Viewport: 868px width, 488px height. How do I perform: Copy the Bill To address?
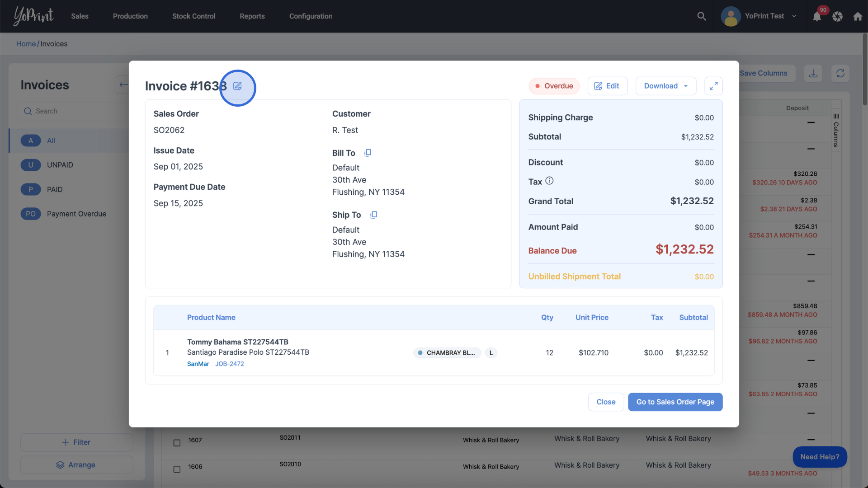coord(368,153)
